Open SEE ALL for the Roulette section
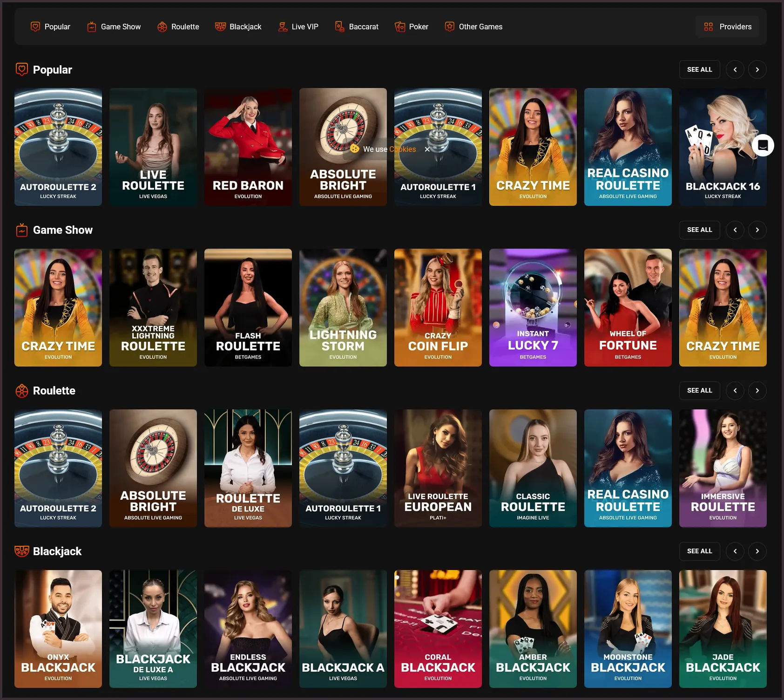The height and width of the screenshot is (700, 784). pyautogui.click(x=699, y=391)
